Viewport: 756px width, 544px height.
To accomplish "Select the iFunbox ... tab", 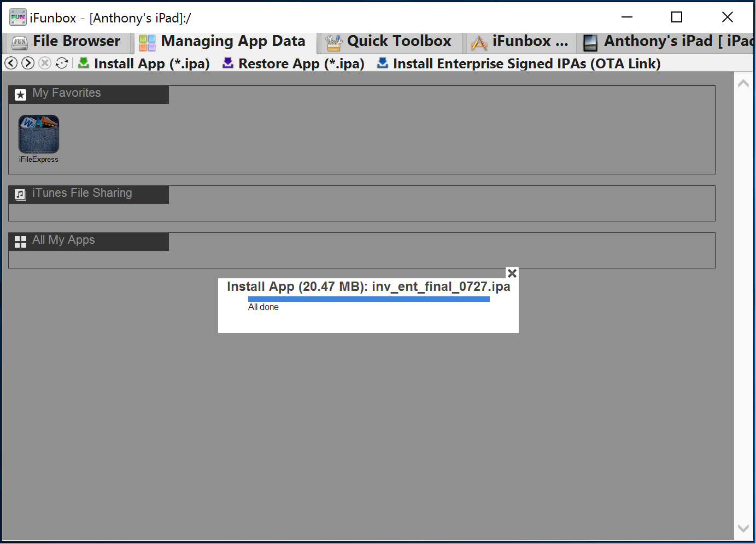I will point(520,42).
